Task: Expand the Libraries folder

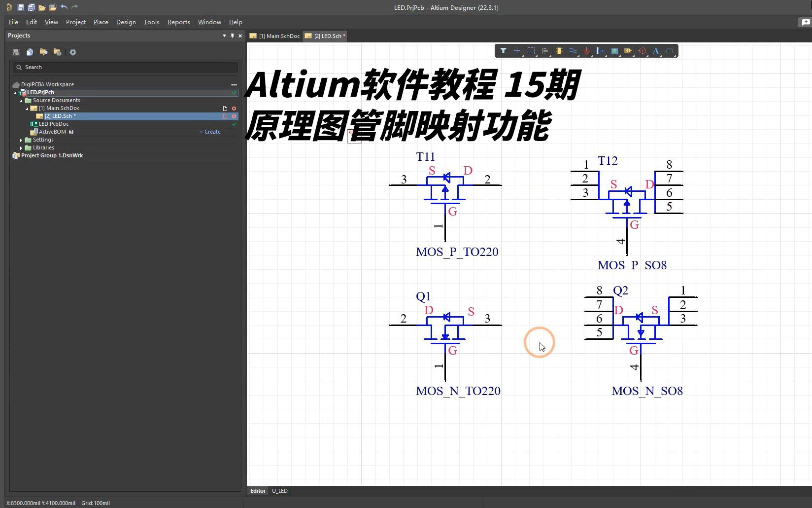Action: click(21, 148)
